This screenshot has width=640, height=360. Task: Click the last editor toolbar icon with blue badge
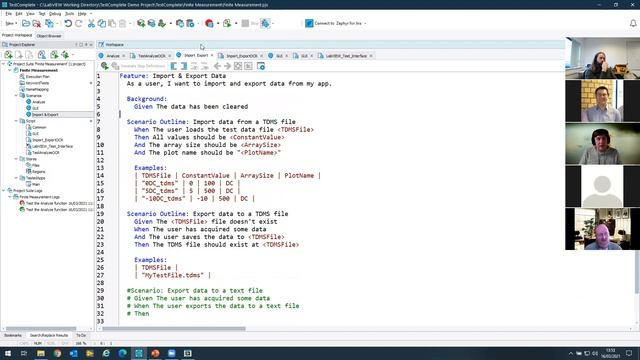[x=261, y=66]
